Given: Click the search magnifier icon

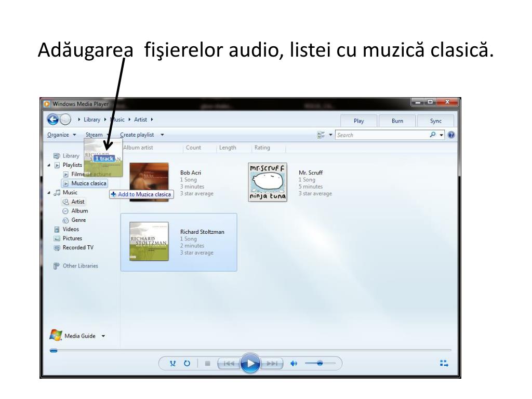Looking at the screenshot, I should point(433,135).
